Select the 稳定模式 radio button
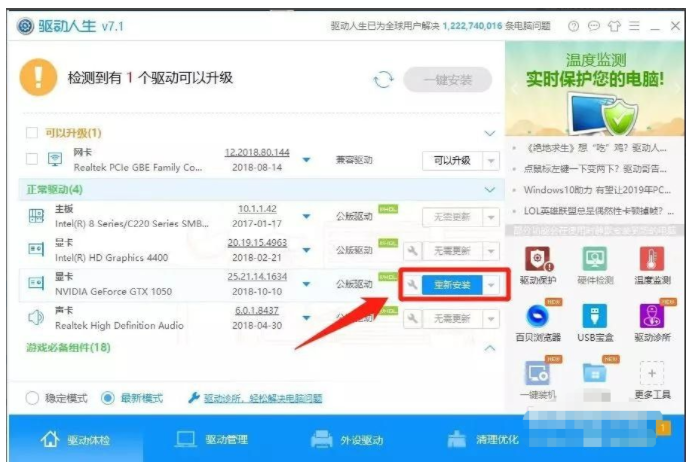 (x=33, y=397)
